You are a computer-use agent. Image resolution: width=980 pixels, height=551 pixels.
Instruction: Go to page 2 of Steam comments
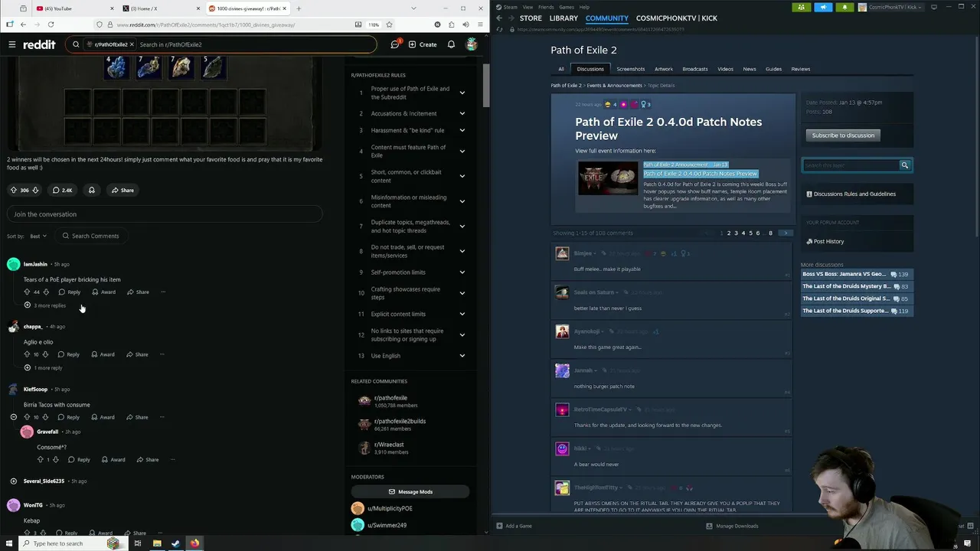click(x=729, y=233)
